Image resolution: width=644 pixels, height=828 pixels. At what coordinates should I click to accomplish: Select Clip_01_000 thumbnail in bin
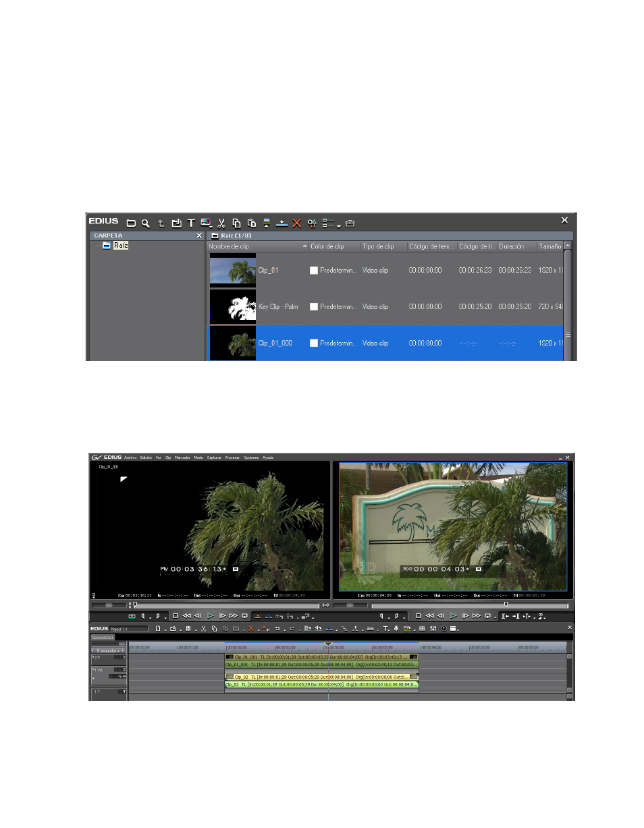pos(233,343)
